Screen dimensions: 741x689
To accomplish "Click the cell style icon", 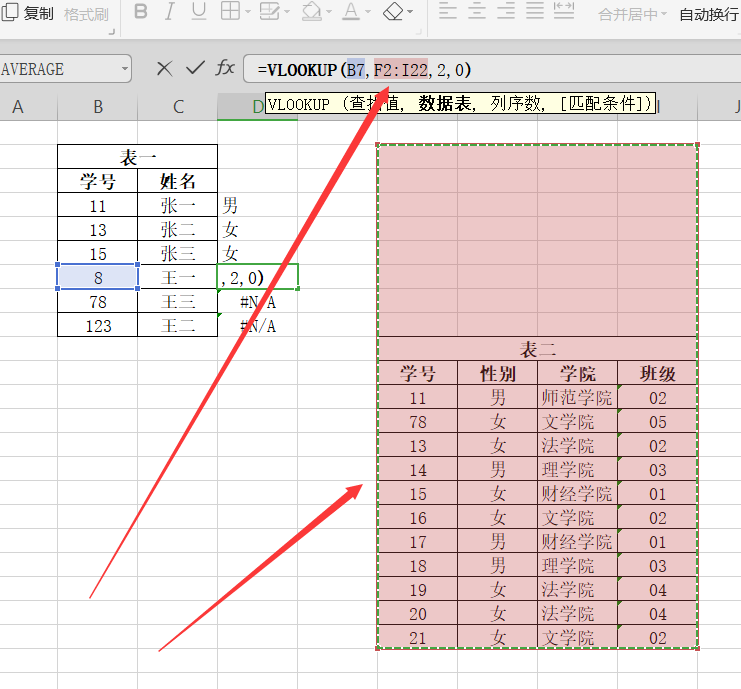I will (270, 11).
